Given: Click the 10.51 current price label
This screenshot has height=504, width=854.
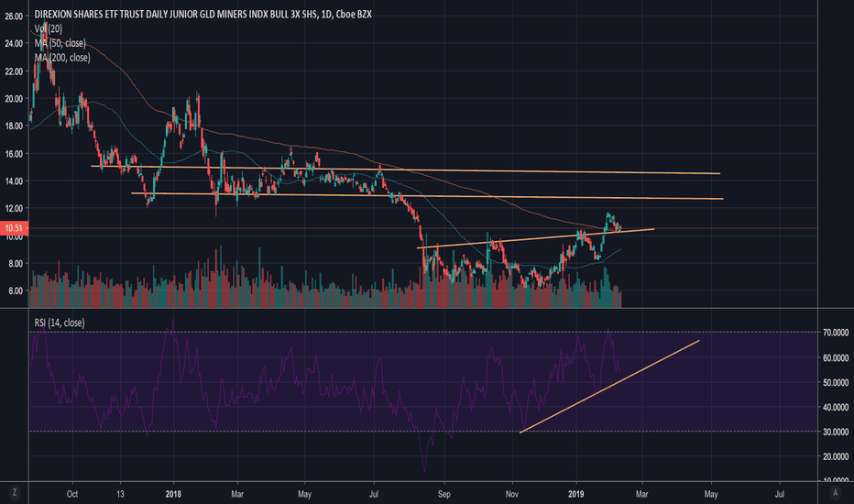Looking at the screenshot, I should coord(13,228).
